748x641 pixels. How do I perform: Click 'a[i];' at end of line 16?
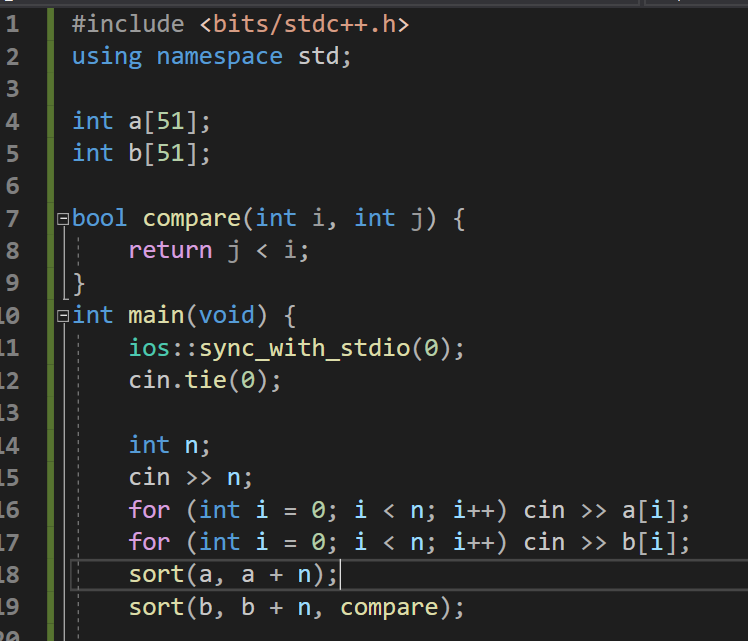[656, 511]
